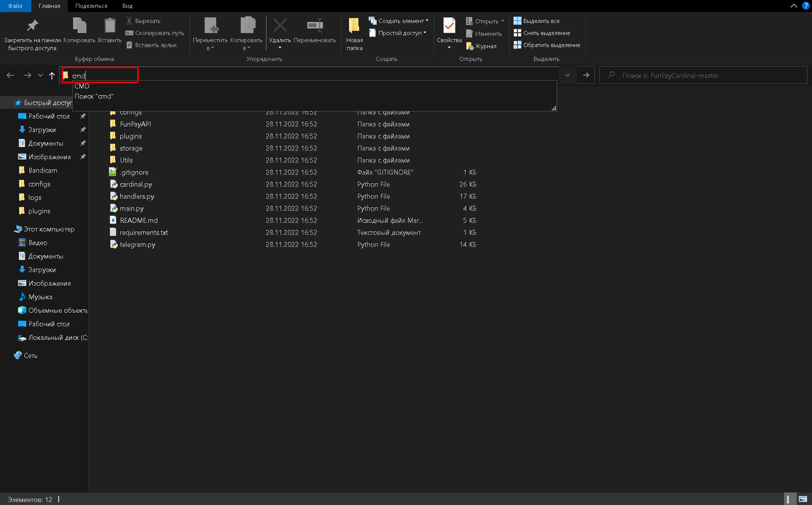This screenshot has width=812, height=505.
Task: Click the blue help question icon
Action: click(x=806, y=6)
